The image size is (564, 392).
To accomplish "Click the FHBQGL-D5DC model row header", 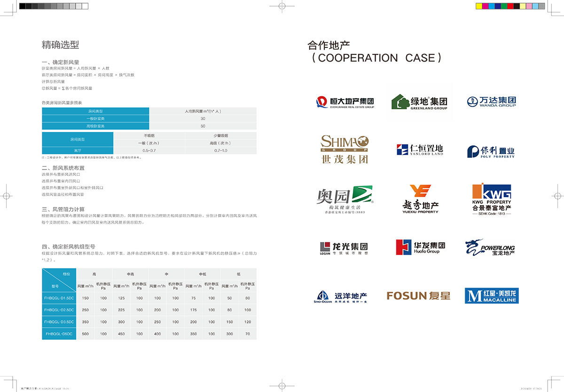I will tap(59, 334).
